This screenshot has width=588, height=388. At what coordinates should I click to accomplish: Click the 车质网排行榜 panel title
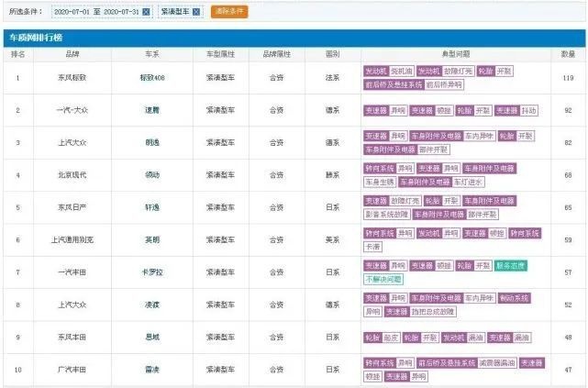tap(36, 38)
